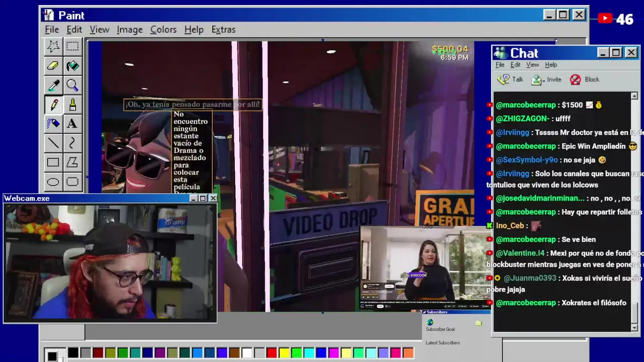Pick the brown color swatch
This screenshot has width=644, height=362.
(x=234, y=353)
